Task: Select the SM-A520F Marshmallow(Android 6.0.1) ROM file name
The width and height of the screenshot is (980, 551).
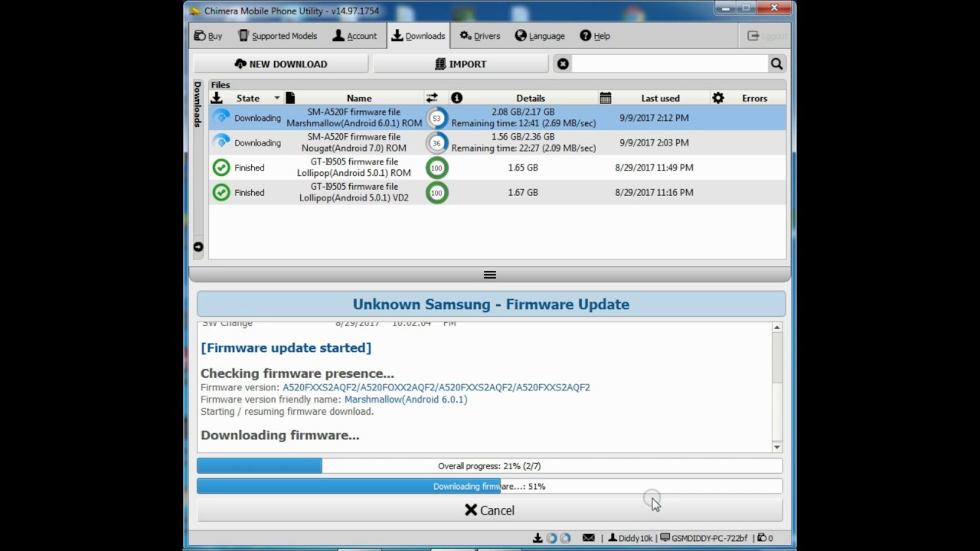Action: tap(354, 118)
